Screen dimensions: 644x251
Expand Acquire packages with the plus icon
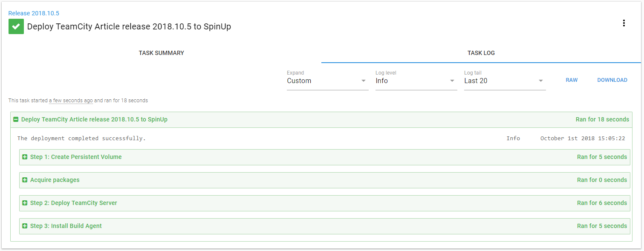click(x=25, y=180)
